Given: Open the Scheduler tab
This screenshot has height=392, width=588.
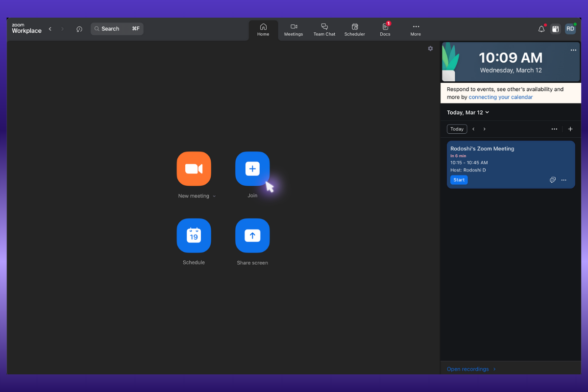Looking at the screenshot, I should click(355, 29).
